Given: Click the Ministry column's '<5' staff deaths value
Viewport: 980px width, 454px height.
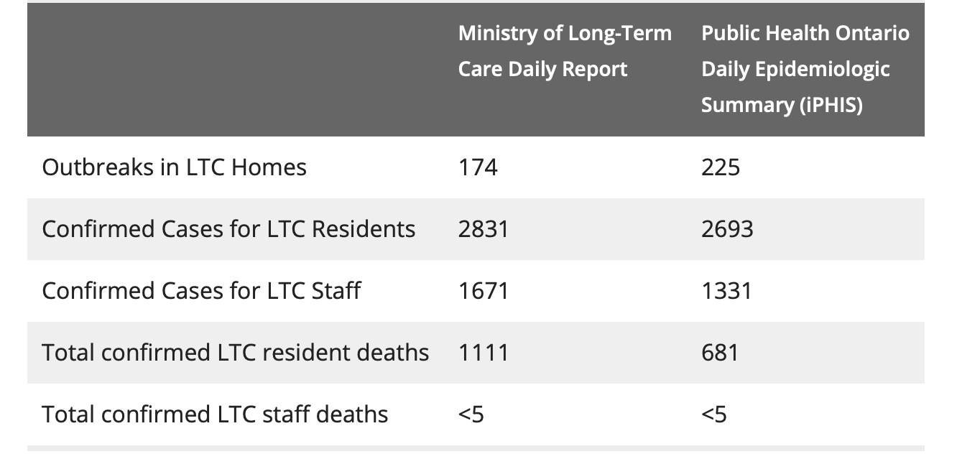Looking at the screenshot, I should [471, 414].
